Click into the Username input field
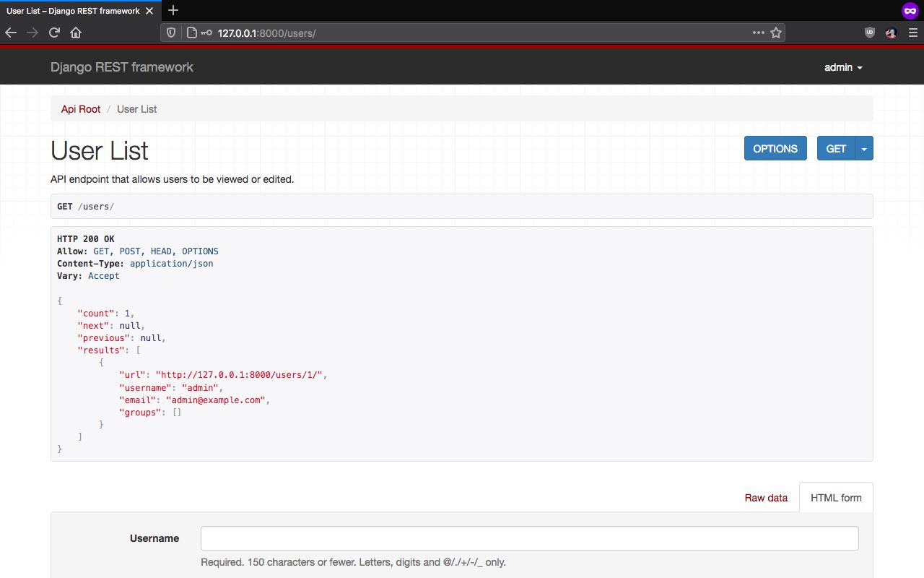This screenshot has height=578, width=924. (529, 538)
